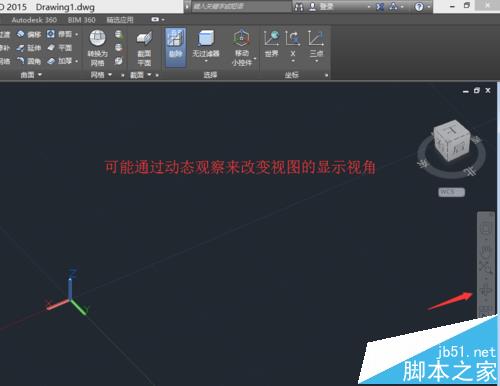The width and height of the screenshot is (500, 386).
Task: Click the 登录 sign-in user icon
Action: coord(313,7)
